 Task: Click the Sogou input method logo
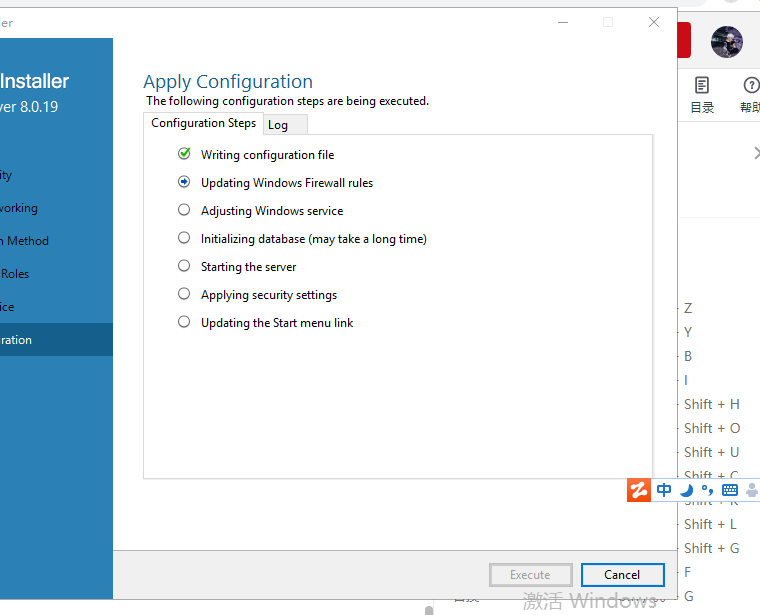pyautogui.click(x=639, y=490)
